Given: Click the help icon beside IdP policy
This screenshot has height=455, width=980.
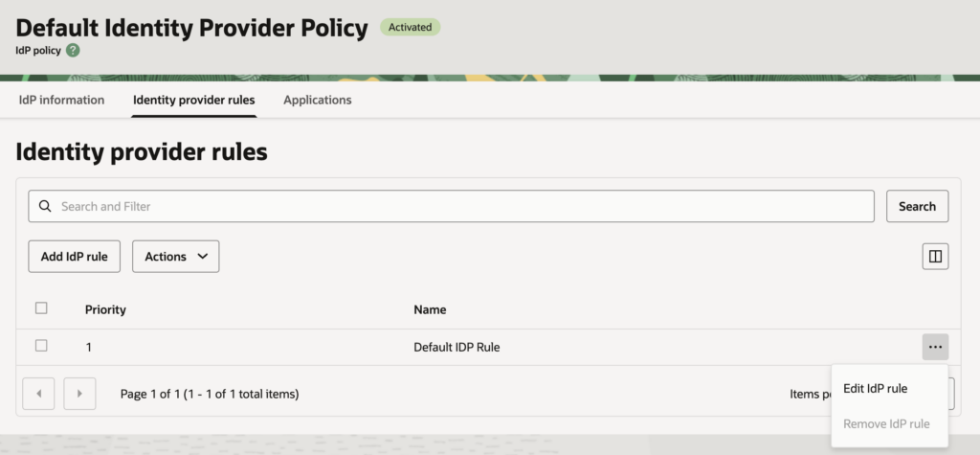Looking at the screenshot, I should point(73,50).
